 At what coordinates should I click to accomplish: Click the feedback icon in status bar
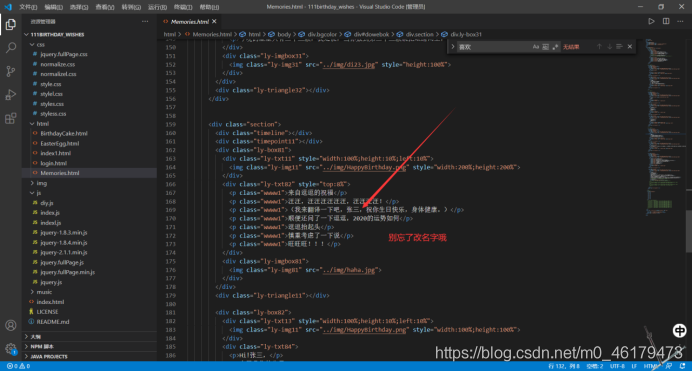(x=669, y=366)
